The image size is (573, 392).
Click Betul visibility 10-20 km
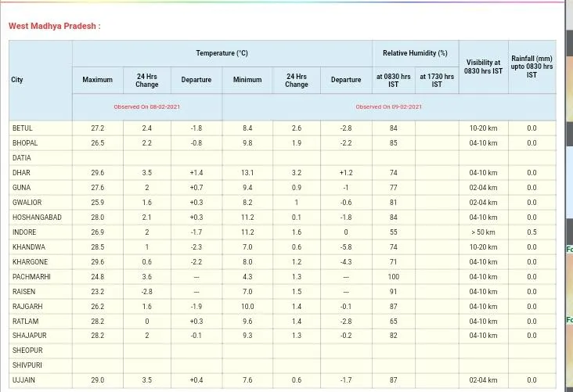point(483,128)
